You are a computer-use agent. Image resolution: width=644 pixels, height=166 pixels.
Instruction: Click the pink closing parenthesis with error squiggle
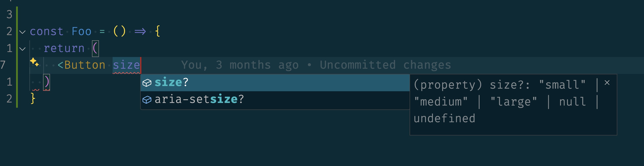click(x=47, y=82)
